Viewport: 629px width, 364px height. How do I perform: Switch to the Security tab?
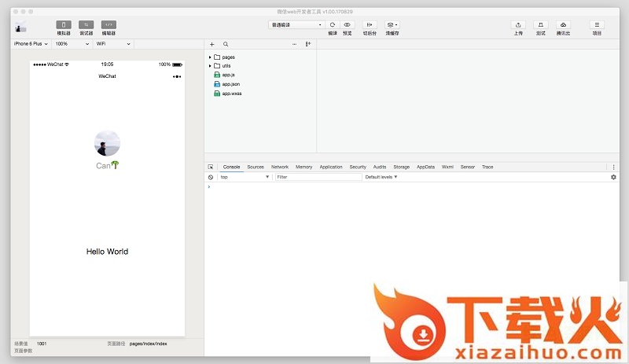[358, 167]
